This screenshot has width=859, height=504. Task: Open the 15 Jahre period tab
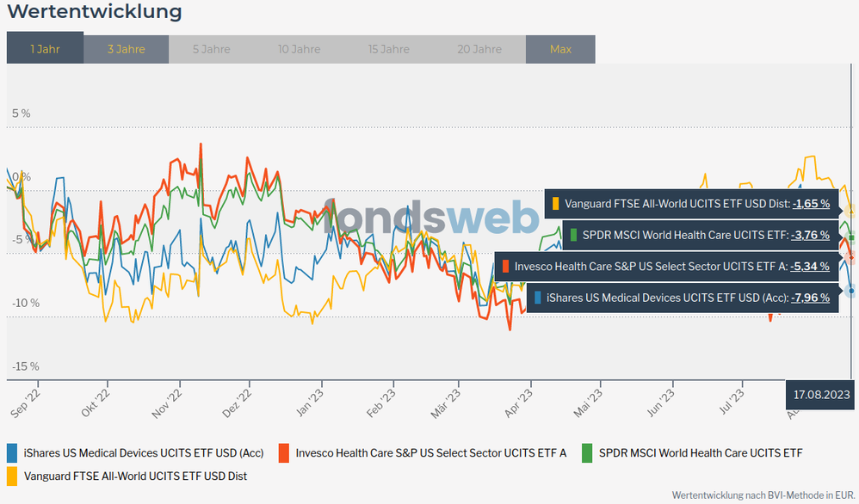[388, 49]
